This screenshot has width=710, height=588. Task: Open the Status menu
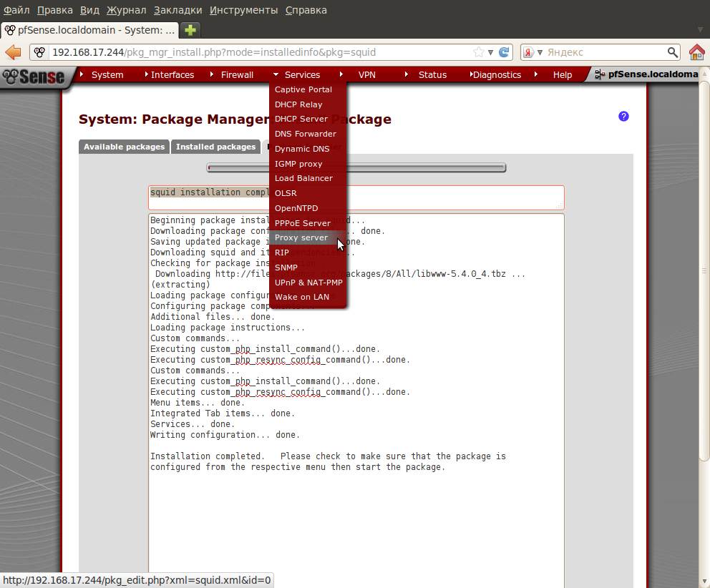coord(432,74)
